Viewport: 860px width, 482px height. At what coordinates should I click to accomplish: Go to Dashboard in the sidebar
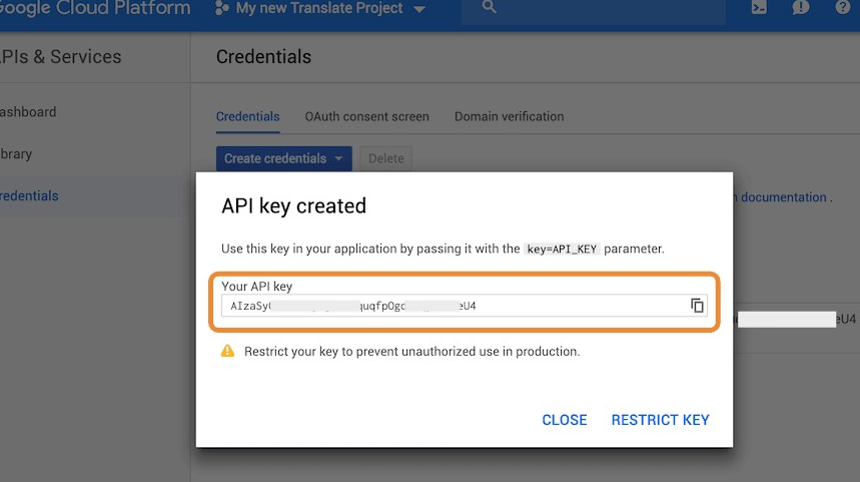coord(28,112)
